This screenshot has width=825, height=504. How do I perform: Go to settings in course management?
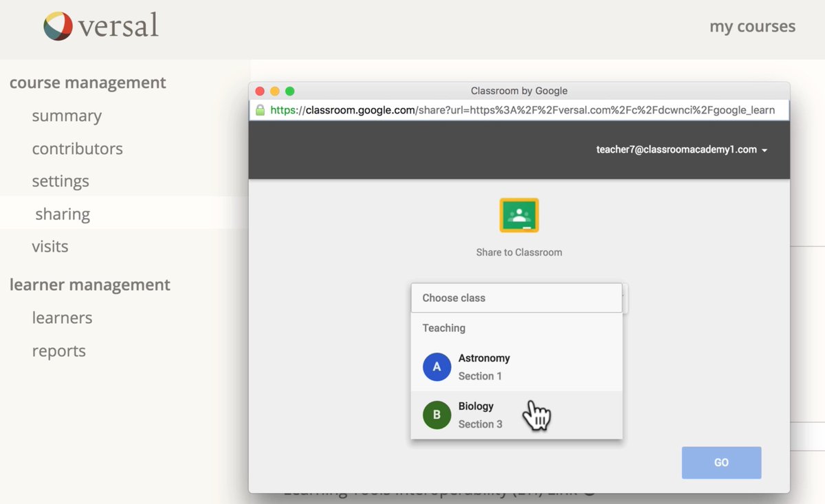pos(60,182)
